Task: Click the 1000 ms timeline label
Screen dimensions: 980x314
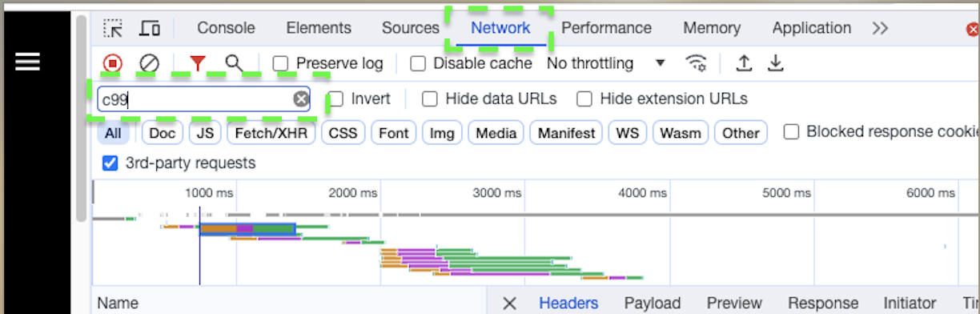Action: (209, 193)
